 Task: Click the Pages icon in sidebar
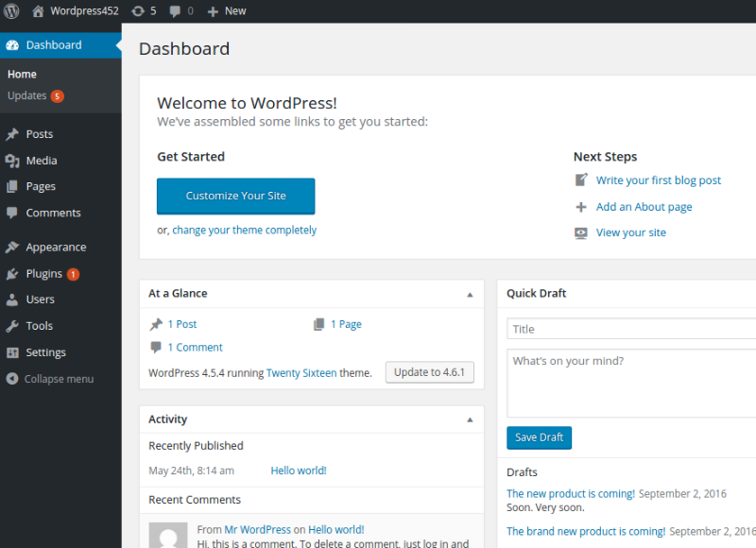coord(12,186)
